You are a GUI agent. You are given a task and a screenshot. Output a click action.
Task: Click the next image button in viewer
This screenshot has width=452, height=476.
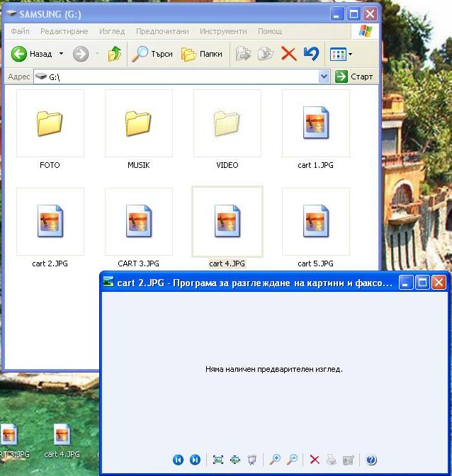[x=195, y=460]
